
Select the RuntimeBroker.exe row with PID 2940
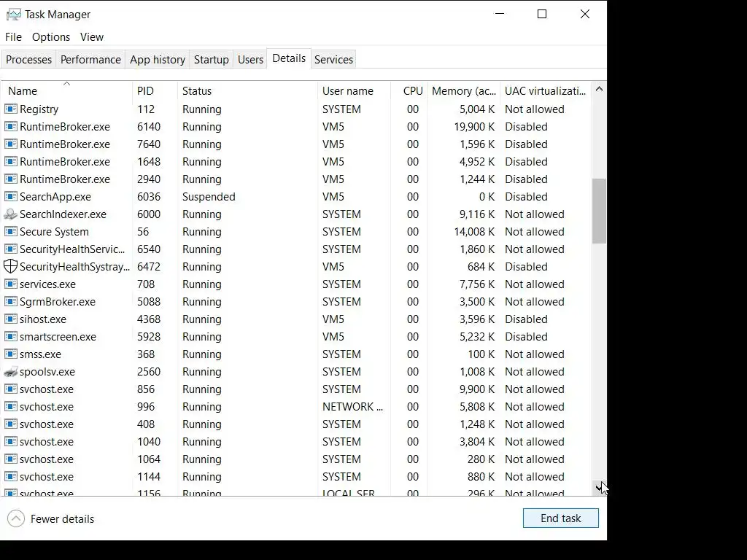click(x=295, y=179)
